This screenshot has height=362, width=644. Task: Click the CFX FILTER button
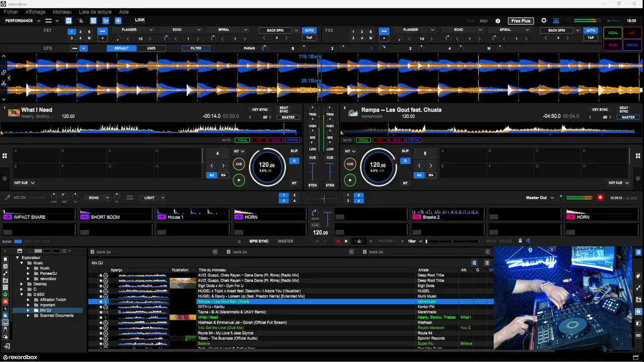pos(196,48)
